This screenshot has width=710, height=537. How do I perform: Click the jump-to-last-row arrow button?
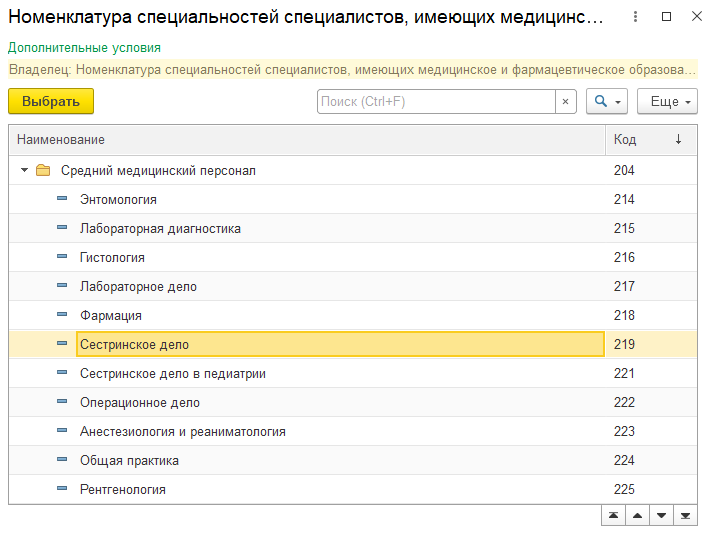(x=685, y=516)
